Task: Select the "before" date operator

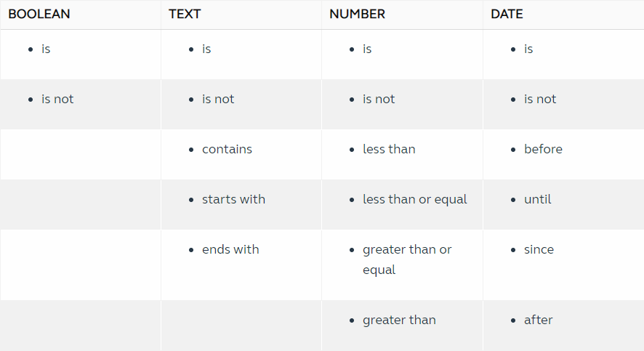Action: [543, 150]
